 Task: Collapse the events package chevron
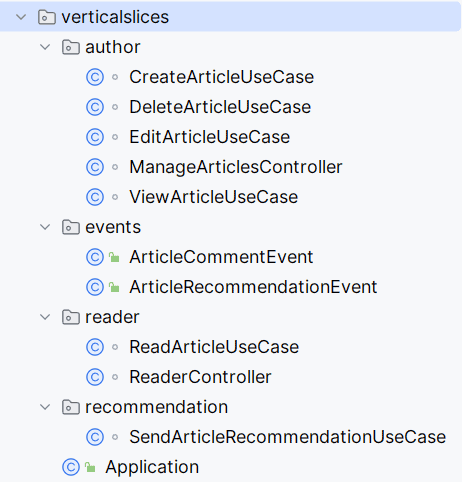(x=45, y=227)
